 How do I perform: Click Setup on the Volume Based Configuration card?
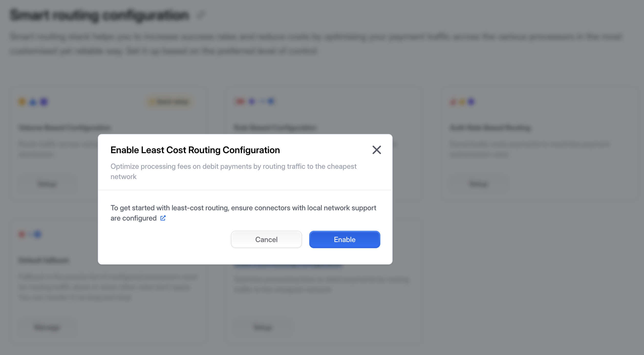click(47, 184)
